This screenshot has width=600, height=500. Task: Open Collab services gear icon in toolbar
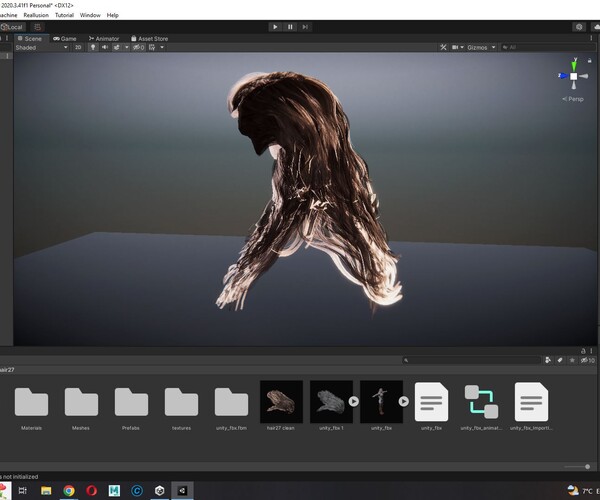579,27
